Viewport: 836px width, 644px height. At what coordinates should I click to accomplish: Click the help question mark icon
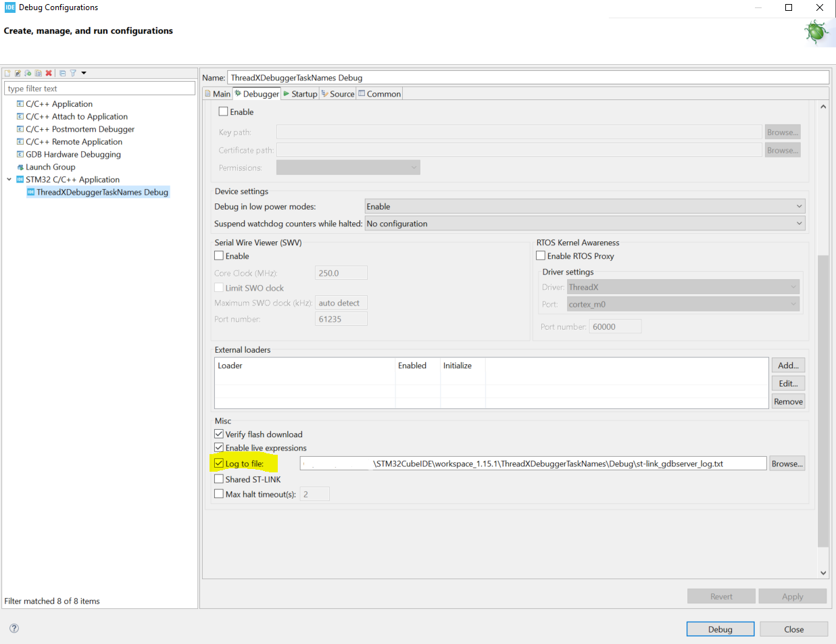14,628
